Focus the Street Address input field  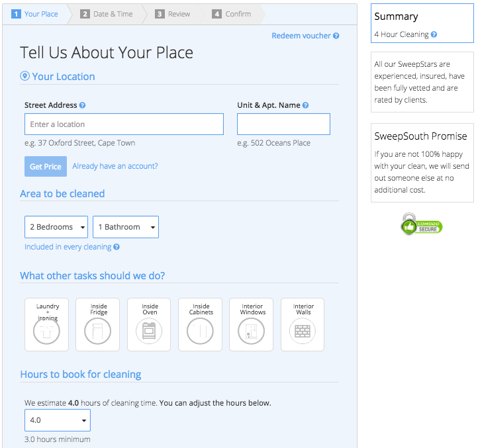124,124
